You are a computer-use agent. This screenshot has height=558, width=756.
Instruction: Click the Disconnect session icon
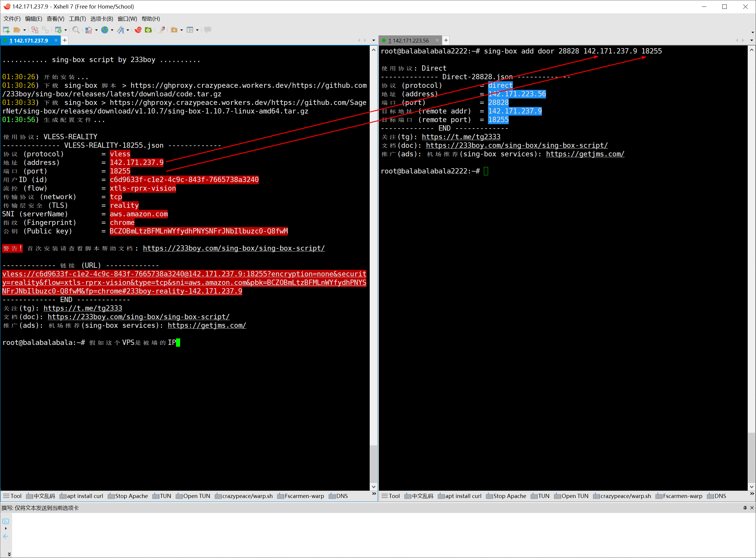[x=35, y=30]
